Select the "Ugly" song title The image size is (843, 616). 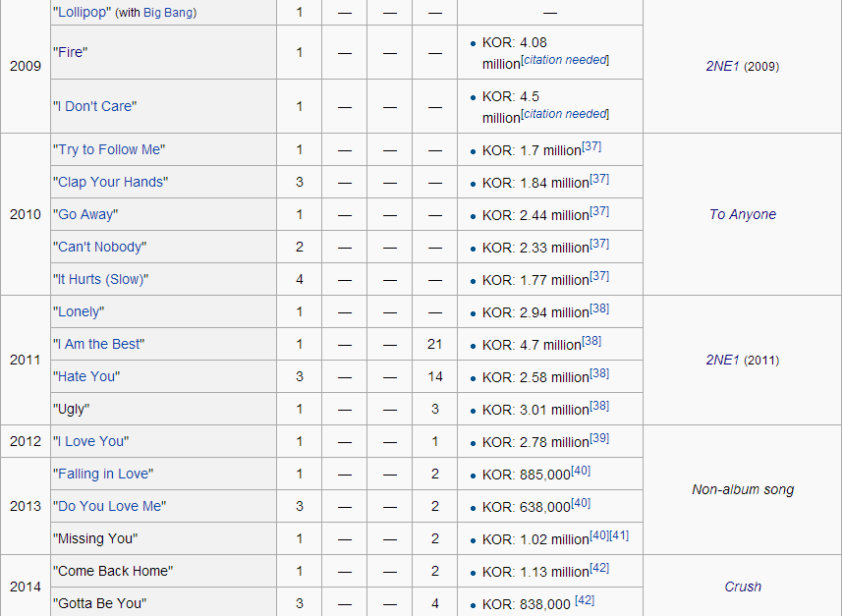71,409
